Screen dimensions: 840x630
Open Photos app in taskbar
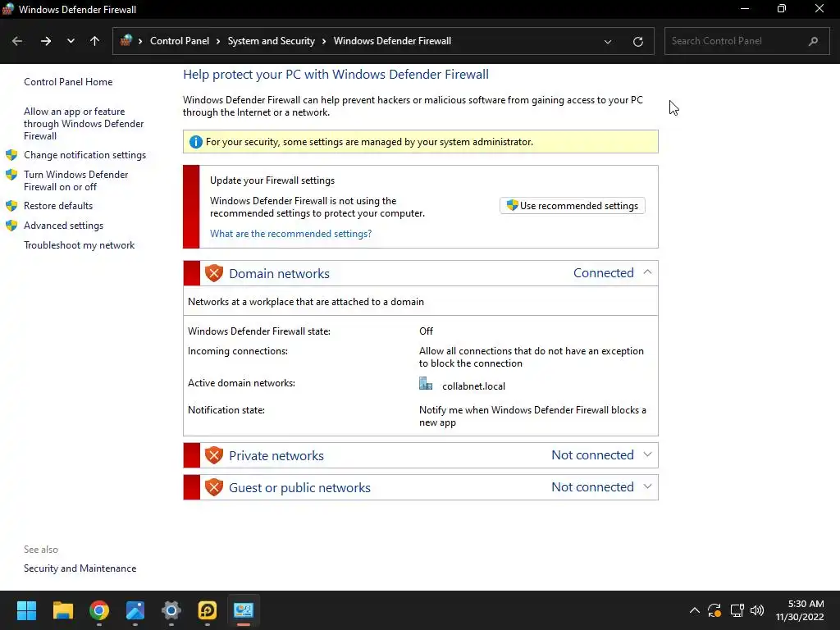[135, 610]
